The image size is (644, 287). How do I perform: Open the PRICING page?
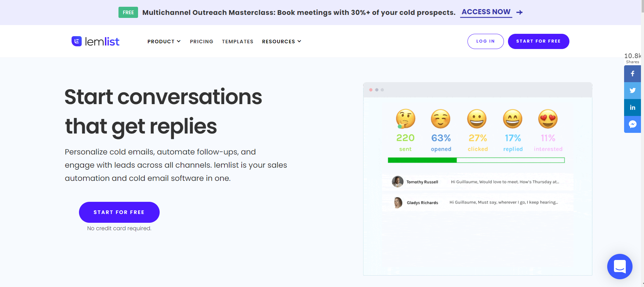coord(202,41)
